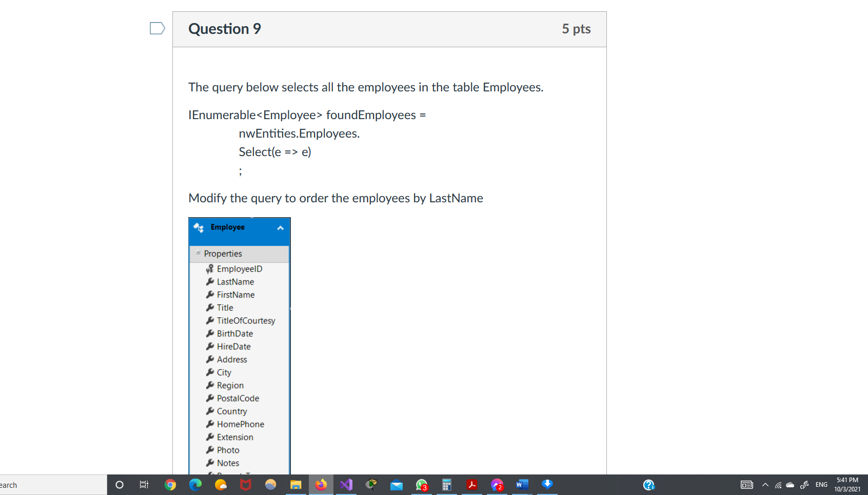
Task: Open Adobe Acrobat from the taskbar
Action: pos(471,485)
